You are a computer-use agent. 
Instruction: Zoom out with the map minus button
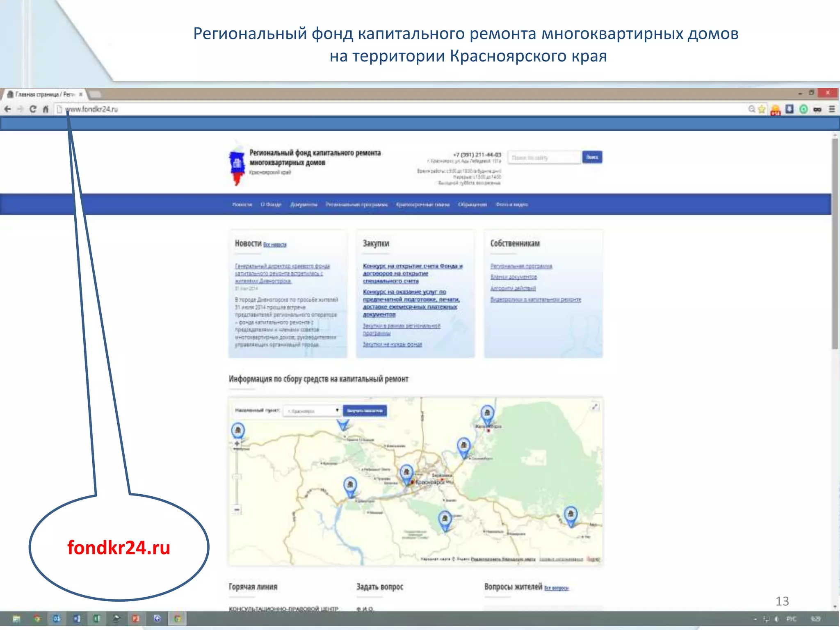[x=237, y=509]
